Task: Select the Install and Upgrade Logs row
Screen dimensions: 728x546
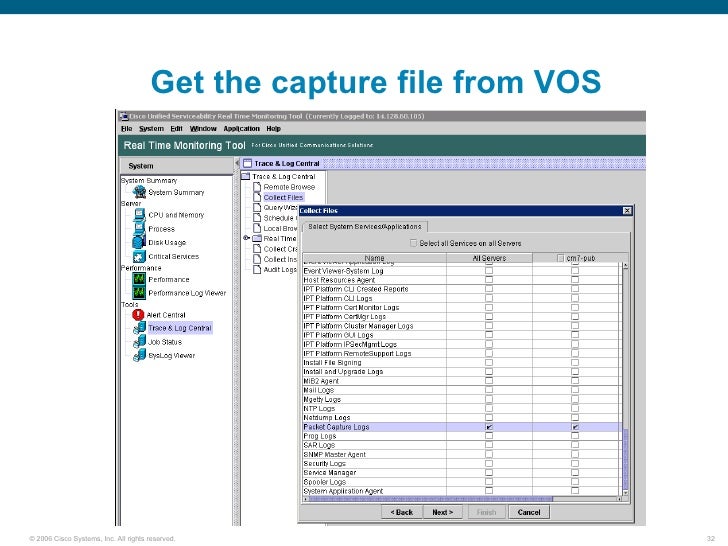Action: [x=462, y=371]
